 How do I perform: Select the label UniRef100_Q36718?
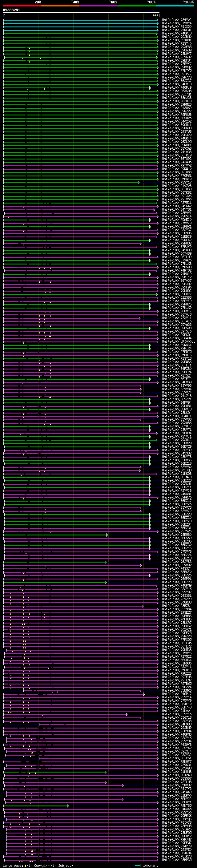177,718
